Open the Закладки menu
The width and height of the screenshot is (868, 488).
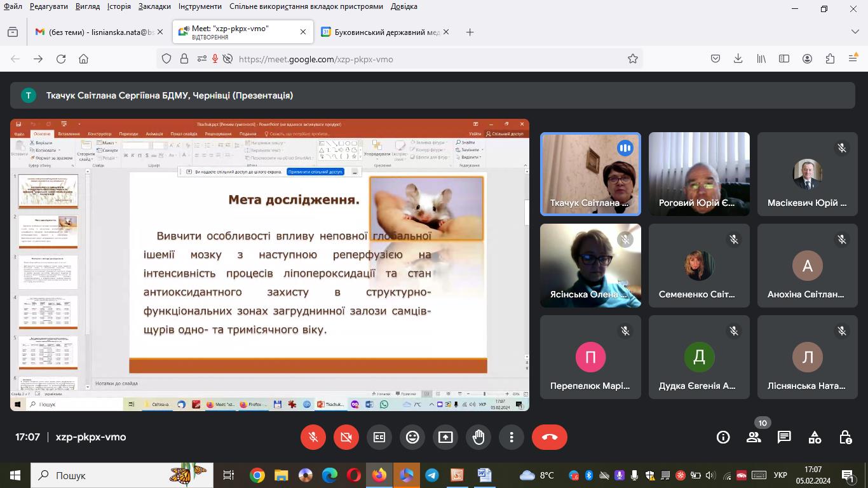coord(154,6)
